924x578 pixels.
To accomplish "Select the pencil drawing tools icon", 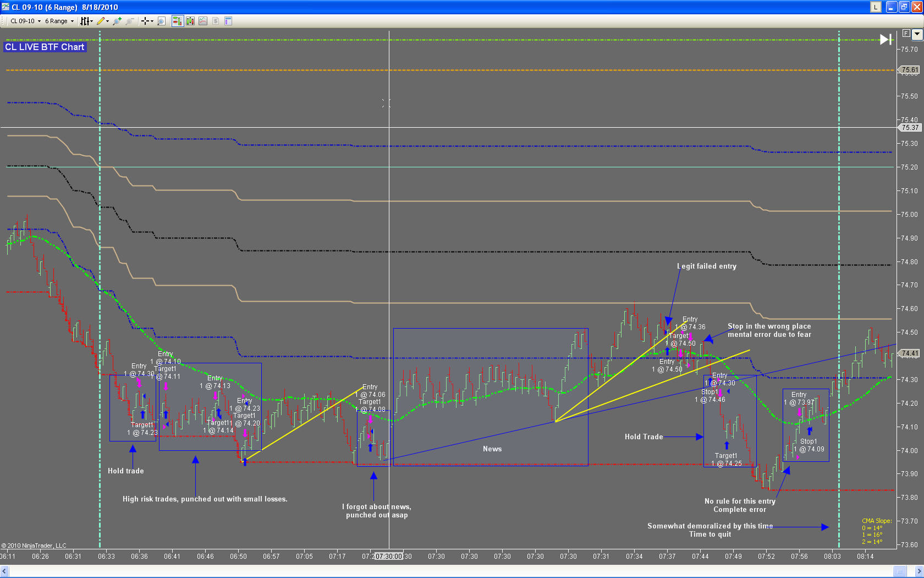I will coord(101,21).
